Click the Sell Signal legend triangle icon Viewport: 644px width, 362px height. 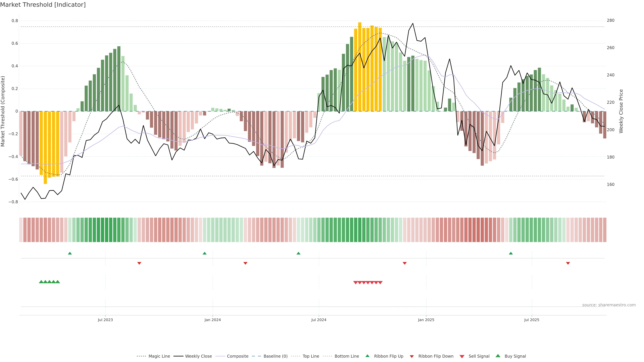tap(462, 356)
